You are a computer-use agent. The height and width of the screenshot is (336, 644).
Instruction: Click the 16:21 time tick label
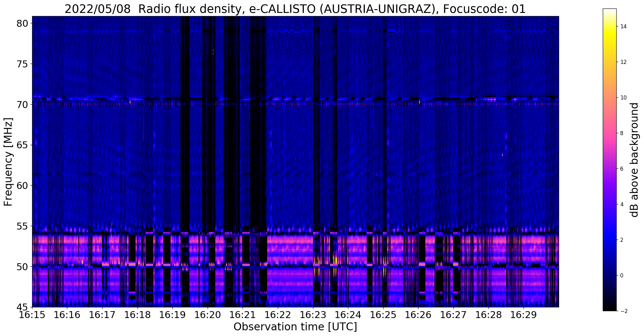point(243,315)
